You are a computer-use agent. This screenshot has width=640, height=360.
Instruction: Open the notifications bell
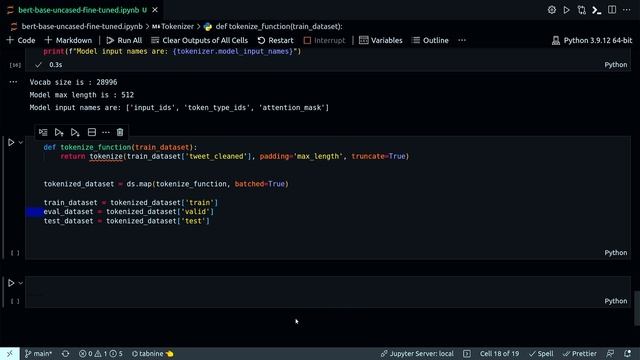tap(627, 353)
